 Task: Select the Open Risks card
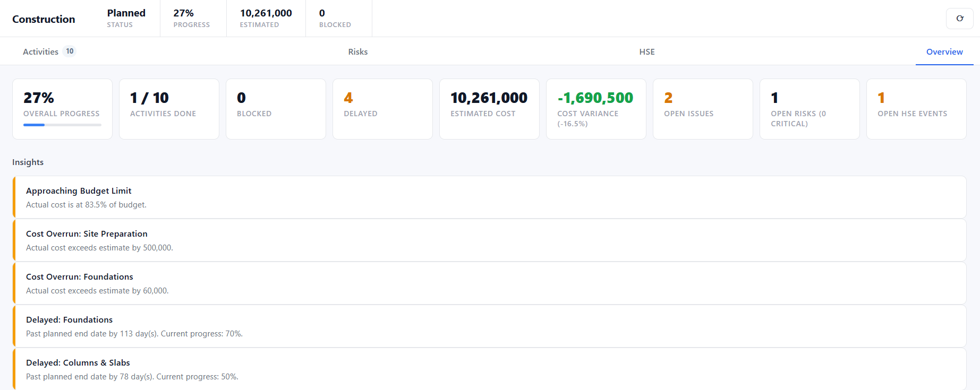(x=809, y=109)
